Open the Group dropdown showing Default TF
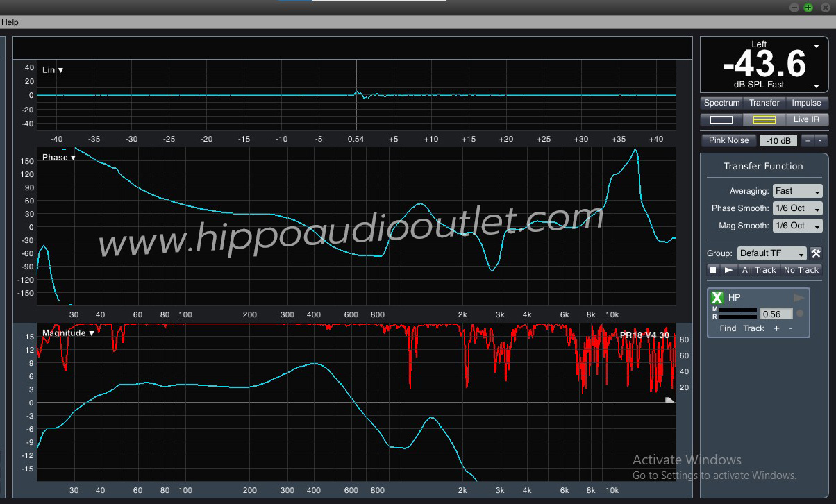Screen dimensions: 836x504 [x=771, y=253]
